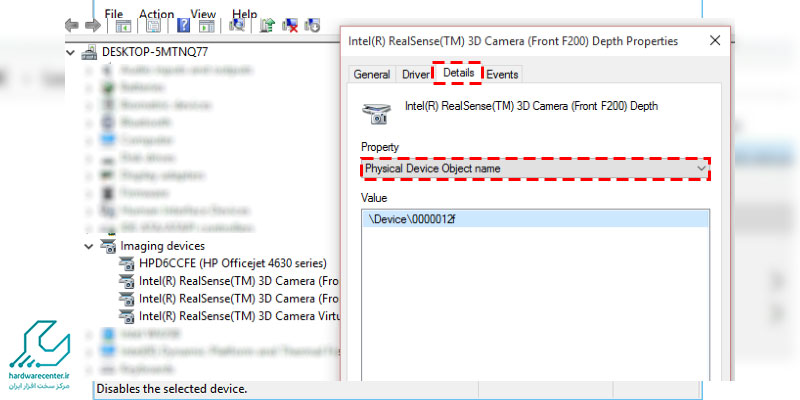Switch to the Events tab
This screenshot has width=800, height=400.
502,74
